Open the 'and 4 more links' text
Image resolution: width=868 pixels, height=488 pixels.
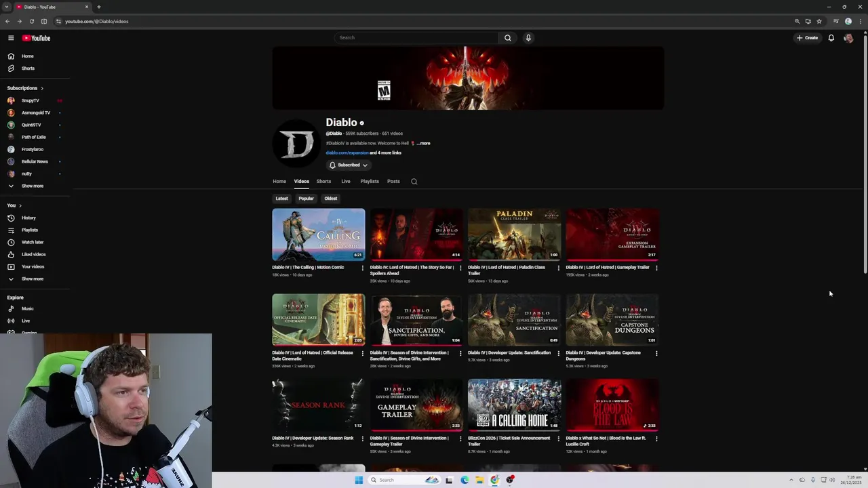[385, 152]
